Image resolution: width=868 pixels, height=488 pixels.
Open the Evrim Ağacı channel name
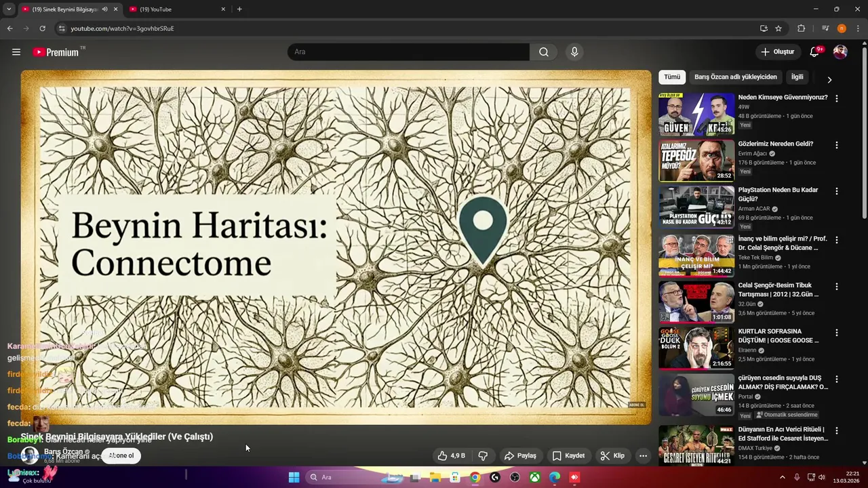(x=753, y=154)
